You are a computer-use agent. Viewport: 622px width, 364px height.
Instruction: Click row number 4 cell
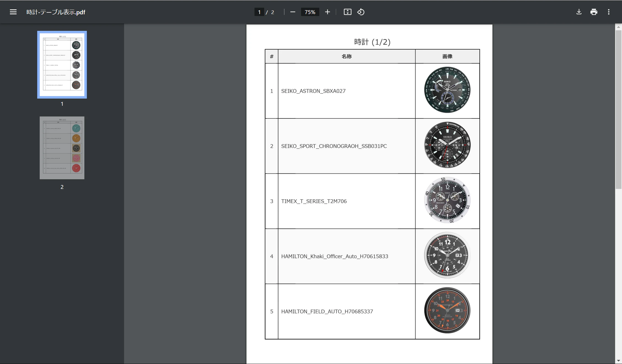pyautogui.click(x=272, y=256)
